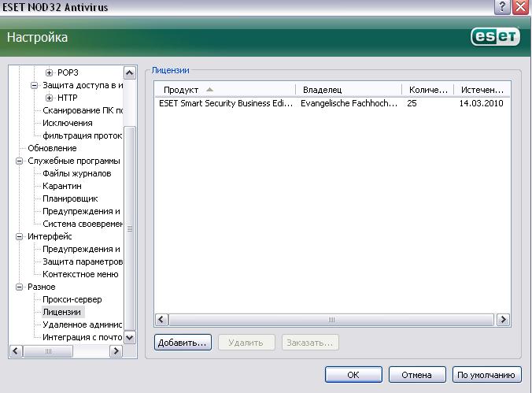Expand the POP3 tree node
532x393 pixels.
point(49,72)
